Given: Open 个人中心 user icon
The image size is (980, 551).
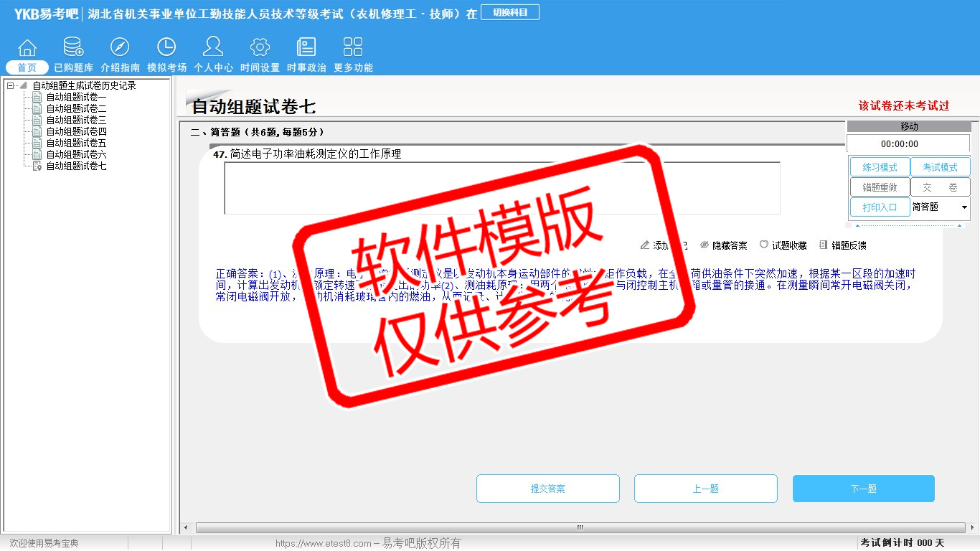Looking at the screenshot, I should [x=213, y=47].
